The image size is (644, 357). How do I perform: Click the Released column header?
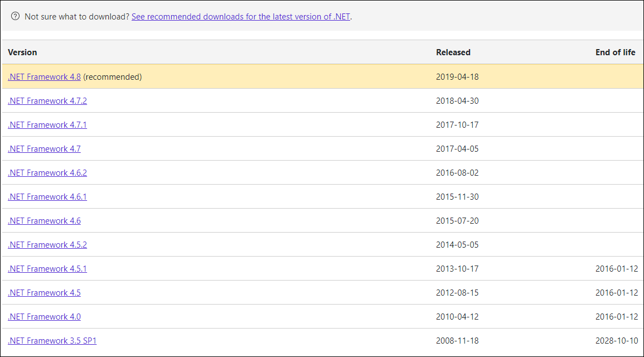pos(453,52)
